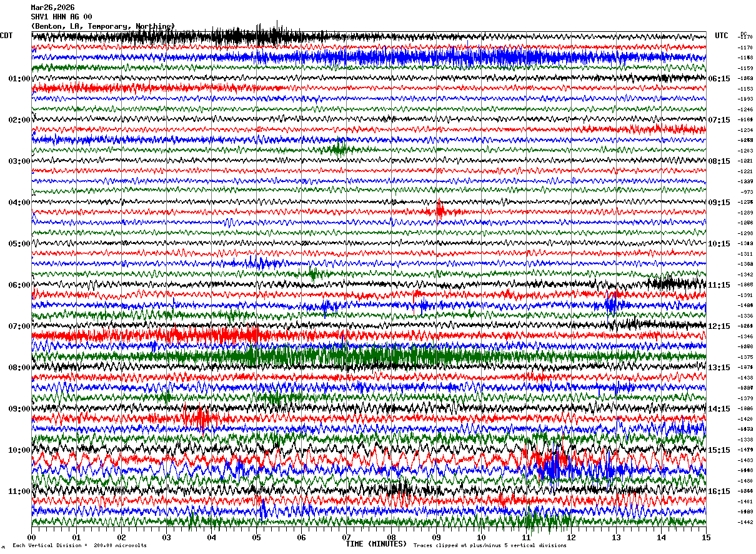756x554 pixels.
Task: Click minute tick '02' on the time axis
Action: pos(121,537)
